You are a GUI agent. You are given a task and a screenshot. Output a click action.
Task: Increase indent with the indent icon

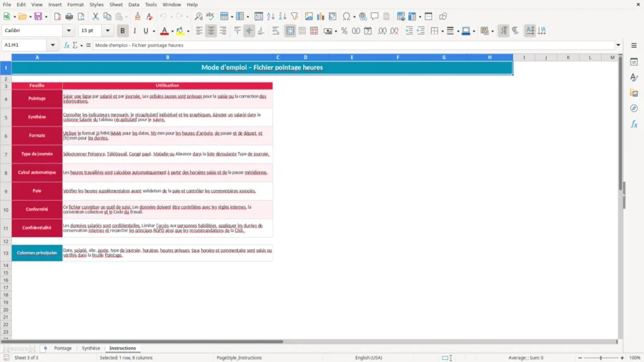(x=409, y=31)
